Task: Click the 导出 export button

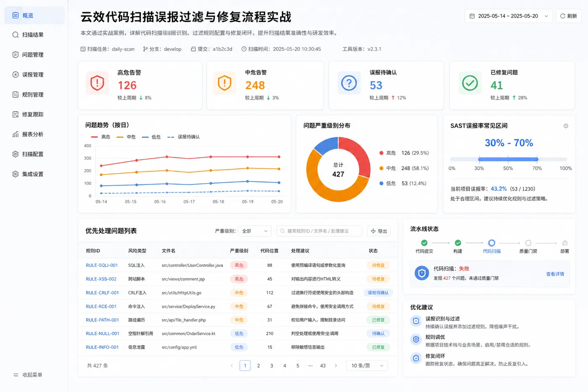Action: (x=379, y=231)
